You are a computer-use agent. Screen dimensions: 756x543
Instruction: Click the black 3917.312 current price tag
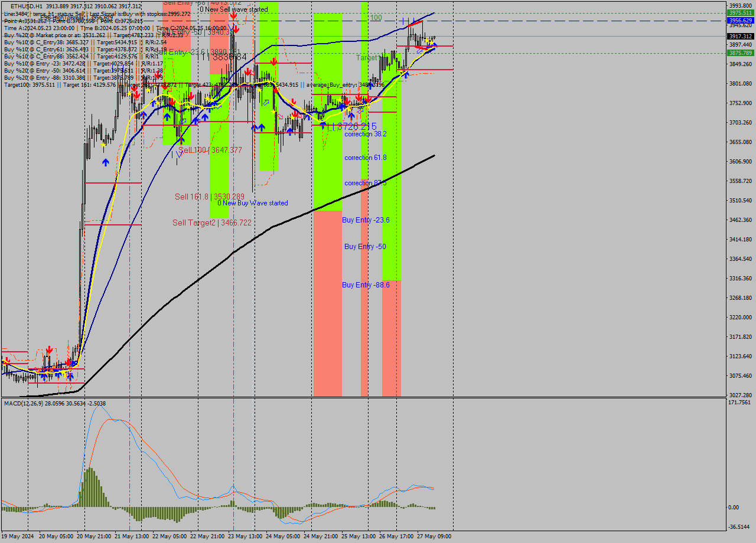[x=741, y=36]
